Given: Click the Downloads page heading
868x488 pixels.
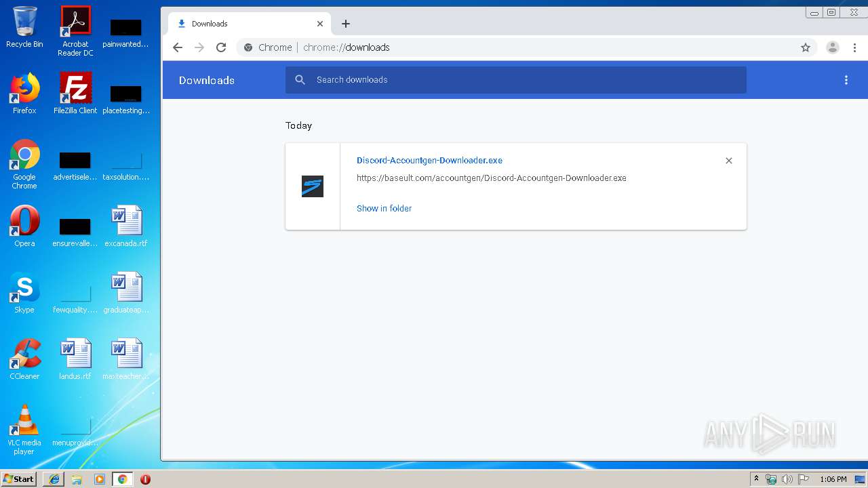Looking at the screenshot, I should coord(207,80).
